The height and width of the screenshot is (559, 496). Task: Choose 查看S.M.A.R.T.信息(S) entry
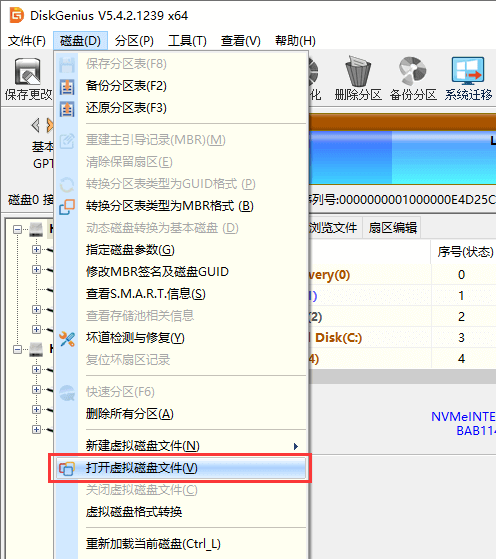(146, 294)
